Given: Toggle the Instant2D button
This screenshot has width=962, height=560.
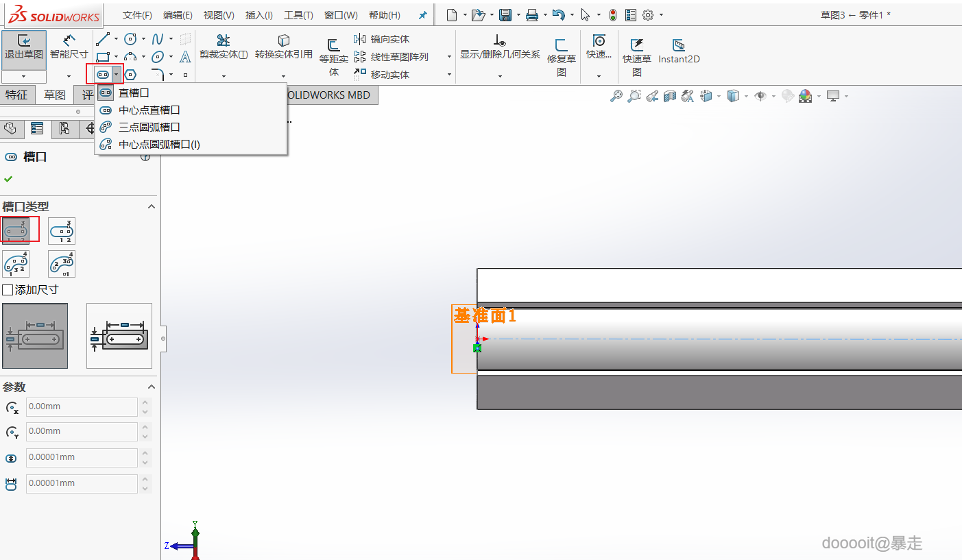Looking at the screenshot, I should click(679, 51).
